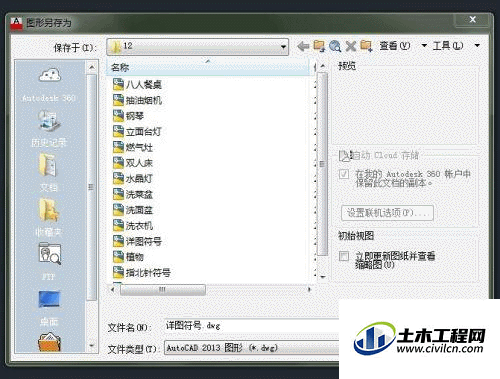Click Search the Web globe icon
Image resolution: width=500 pixels, height=379 pixels.
pyautogui.click(x=335, y=46)
